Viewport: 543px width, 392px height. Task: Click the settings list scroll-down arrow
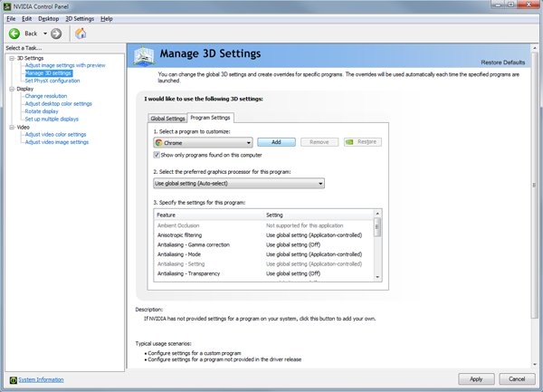(377, 277)
